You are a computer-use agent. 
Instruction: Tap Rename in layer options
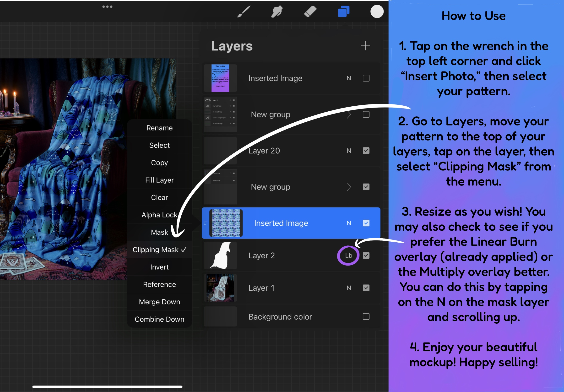(159, 128)
